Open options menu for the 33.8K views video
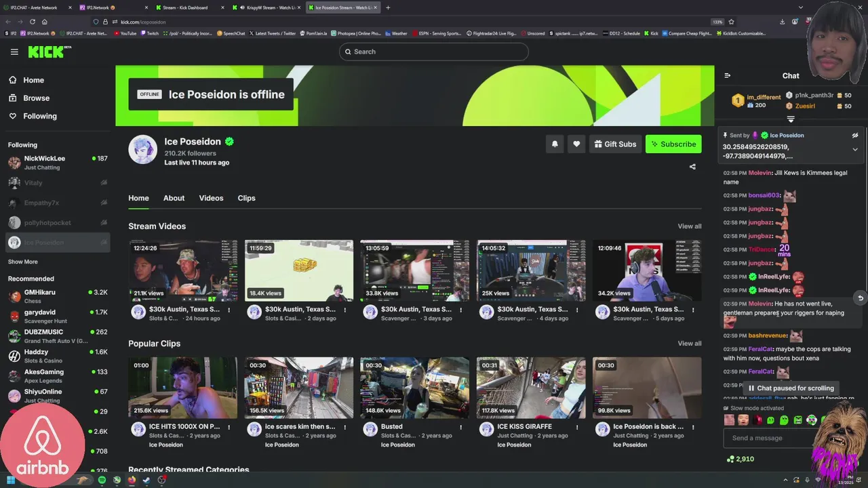868x488 pixels. click(461, 310)
